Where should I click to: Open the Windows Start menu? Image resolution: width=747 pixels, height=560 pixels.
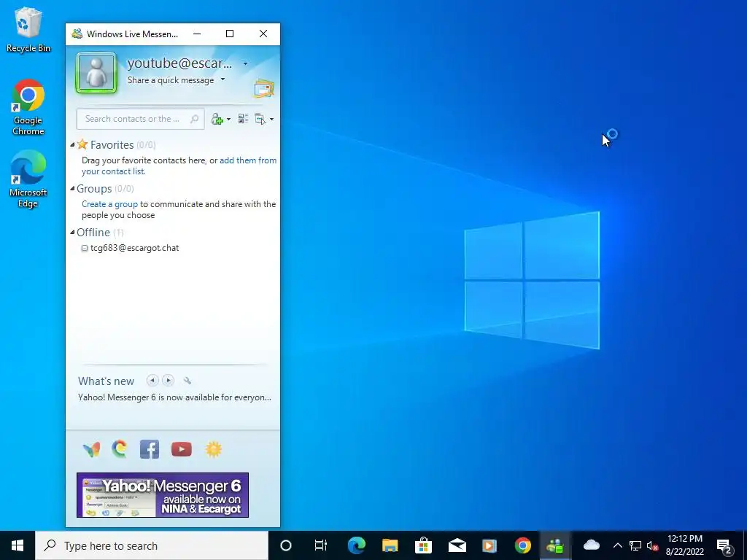pyautogui.click(x=18, y=545)
